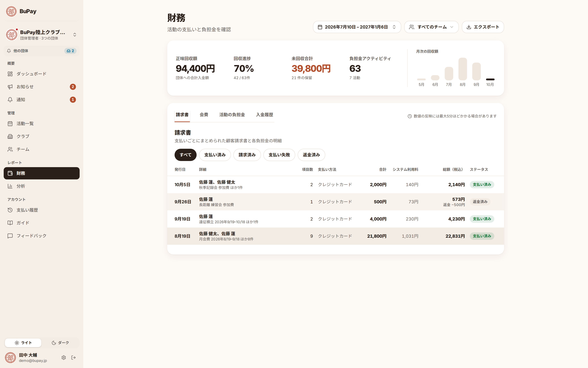Click the エクスポート button
Image resolution: width=588 pixels, height=368 pixels.
(x=483, y=27)
